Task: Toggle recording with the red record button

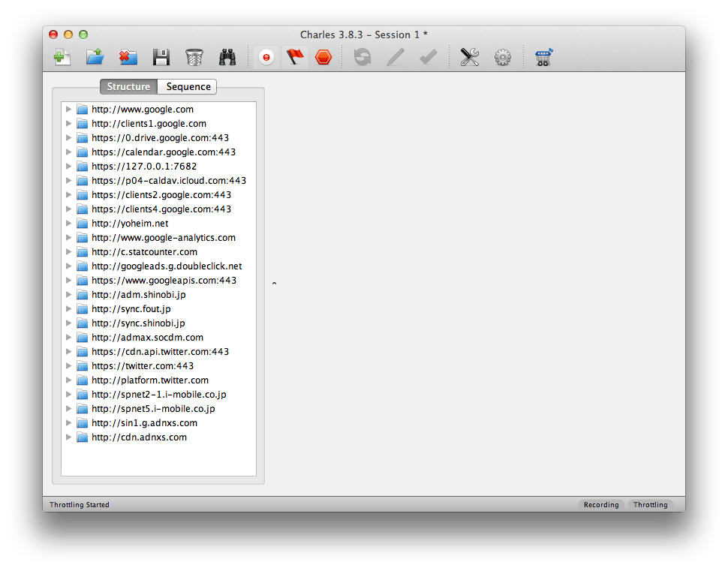Action: 266,57
